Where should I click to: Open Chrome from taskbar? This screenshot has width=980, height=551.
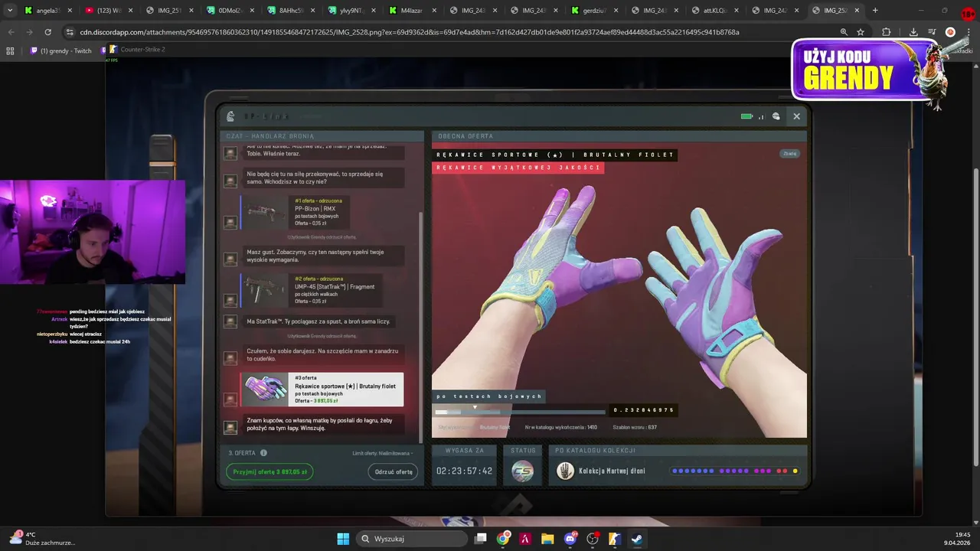click(x=503, y=539)
